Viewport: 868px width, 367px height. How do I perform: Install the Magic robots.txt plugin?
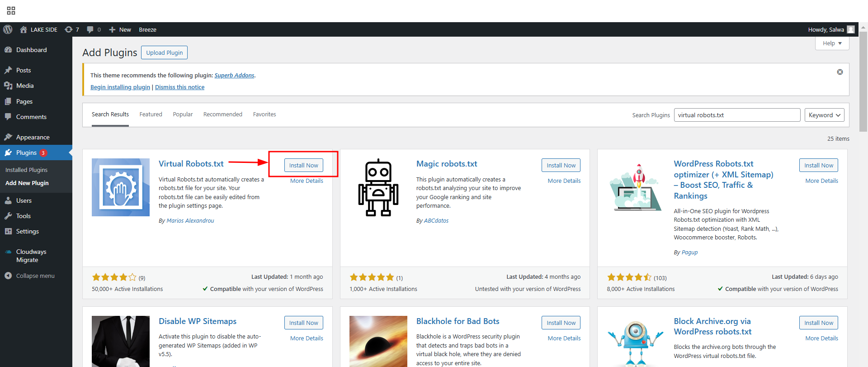pos(561,165)
